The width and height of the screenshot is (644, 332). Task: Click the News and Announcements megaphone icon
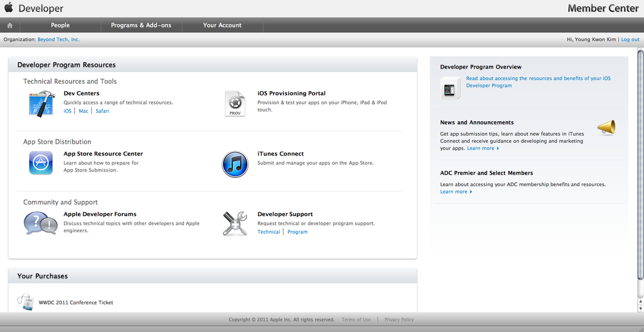tap(606, 128)
